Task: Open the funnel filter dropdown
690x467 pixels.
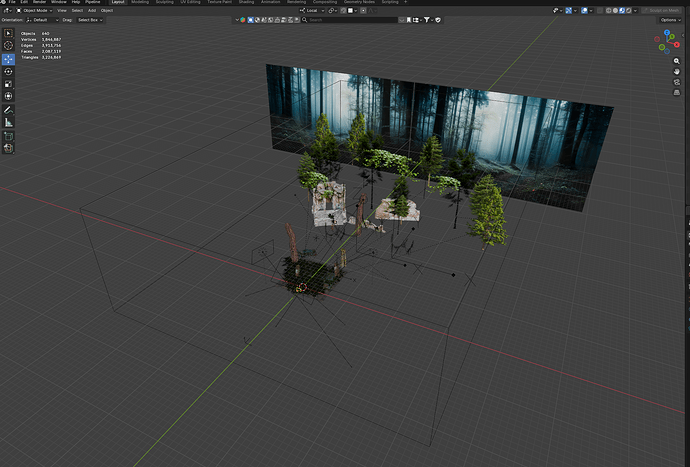Action: (428, 20)
